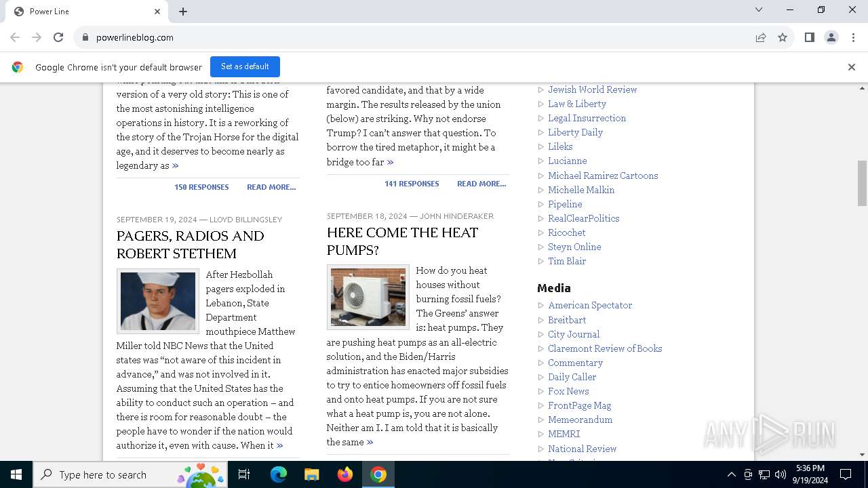The height and width of the screenshot is (488, 868).
Task: Visit Lileks link
Action: pos(560,146)
